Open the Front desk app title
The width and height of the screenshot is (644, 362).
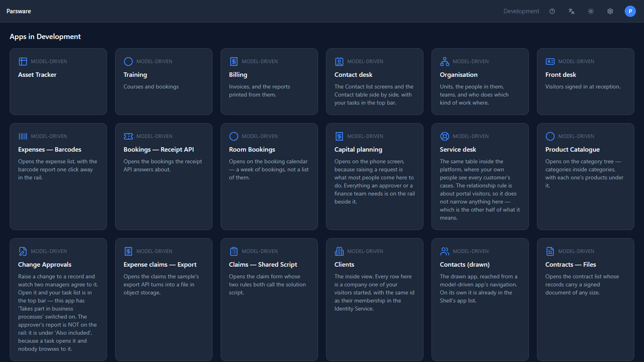561,75
